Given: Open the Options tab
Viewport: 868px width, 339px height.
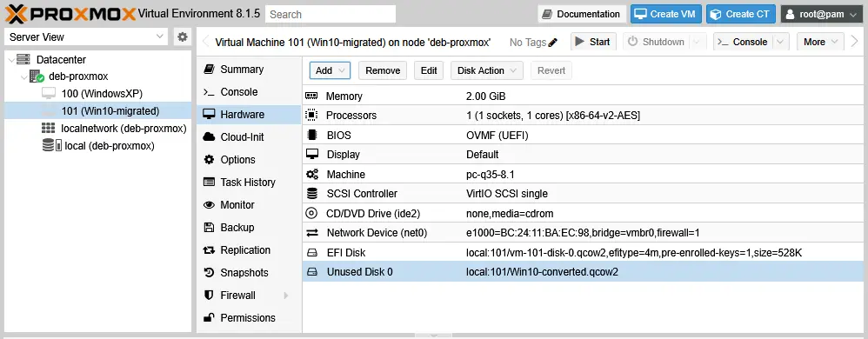Looking at the screenshot, I should [x=249, y=159].
